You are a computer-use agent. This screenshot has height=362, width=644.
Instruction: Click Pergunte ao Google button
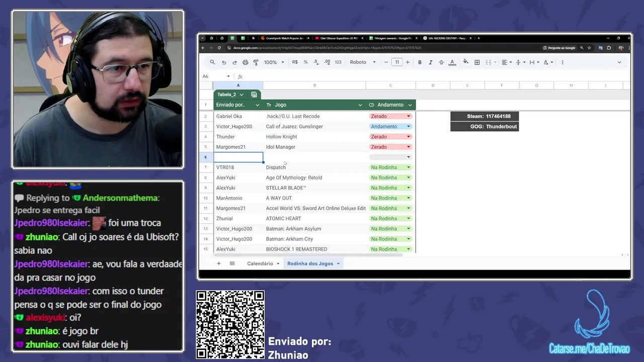click(559, 48)
